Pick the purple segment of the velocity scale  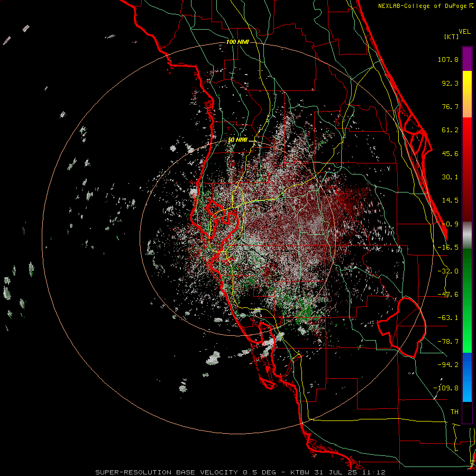coord(467,59)
